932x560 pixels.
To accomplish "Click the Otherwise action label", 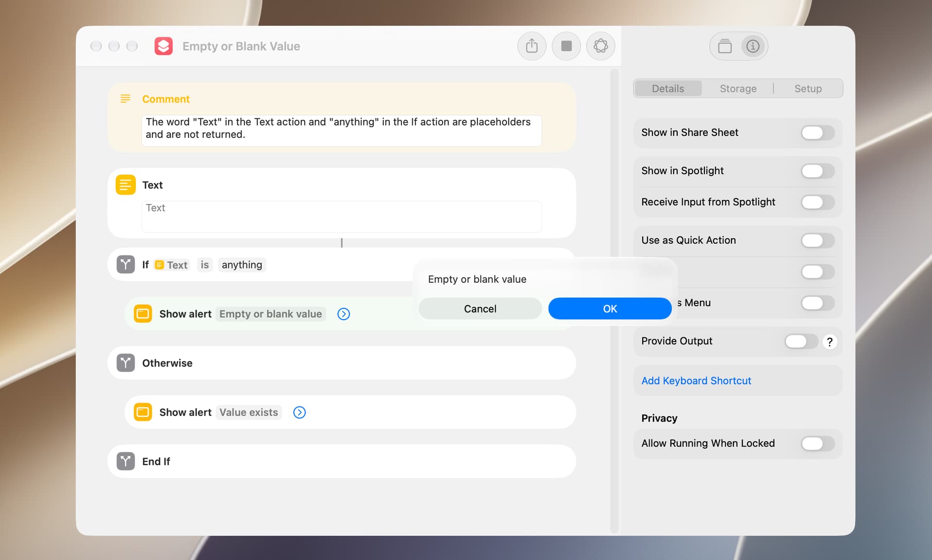I will click(167, 363).
